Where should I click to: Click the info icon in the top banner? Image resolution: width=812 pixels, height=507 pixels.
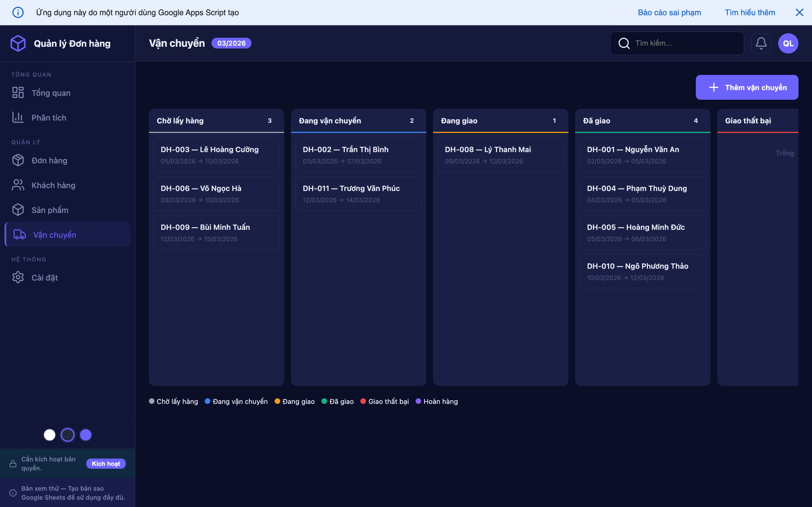coord(18,12)
